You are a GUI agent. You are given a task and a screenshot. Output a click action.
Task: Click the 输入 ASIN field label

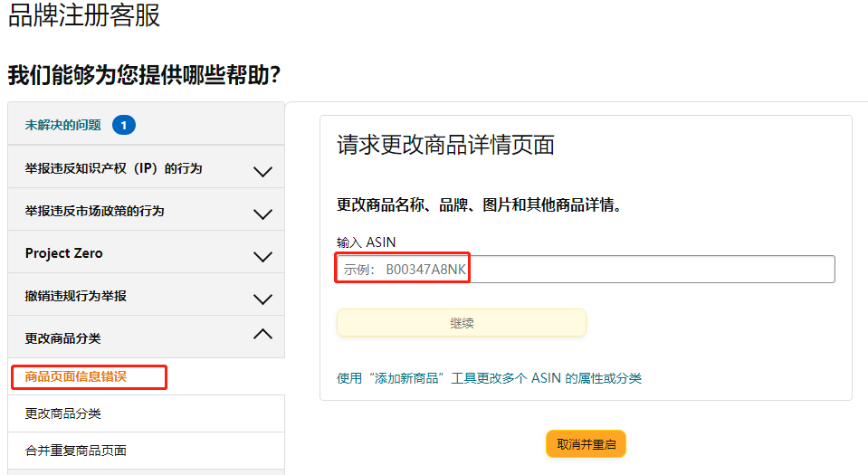coord(366,242)
